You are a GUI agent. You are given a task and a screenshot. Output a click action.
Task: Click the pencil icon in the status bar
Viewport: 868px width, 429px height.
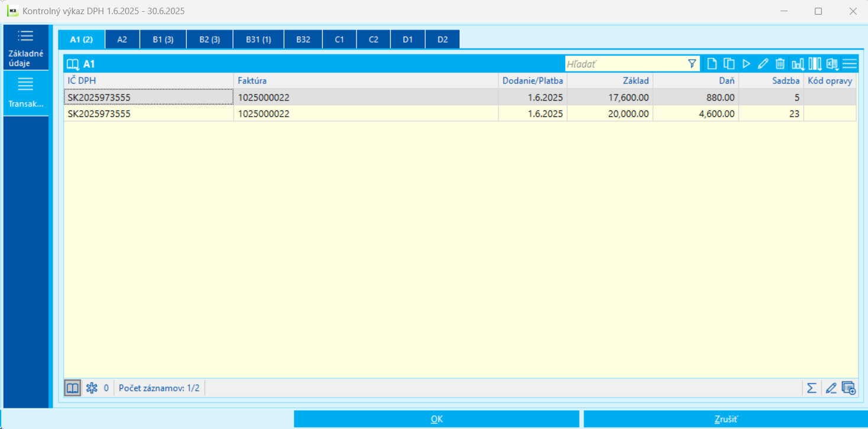[x=831, y=388]
